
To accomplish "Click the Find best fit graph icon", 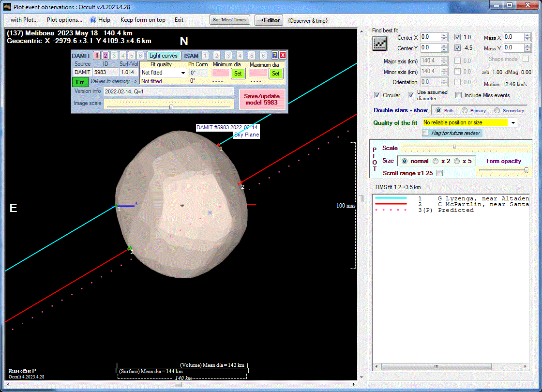I will click(x=379, y=43).
